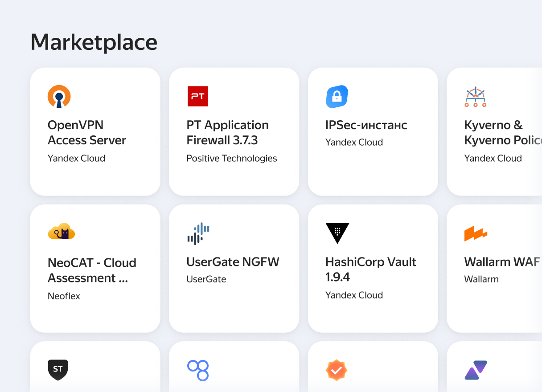Click Wallarm vendor text below WAF title

pyautogui.click(x=481, y=279)
